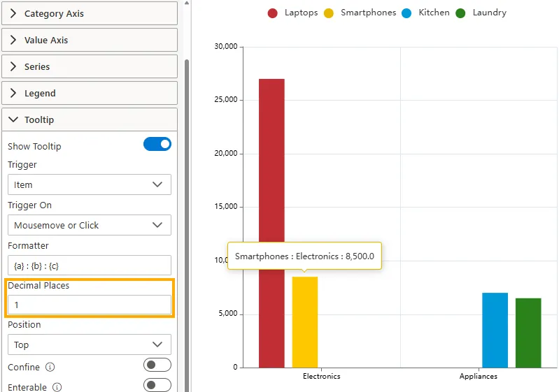
Task: Expand the Value Axis section
Action: point(89,40)
